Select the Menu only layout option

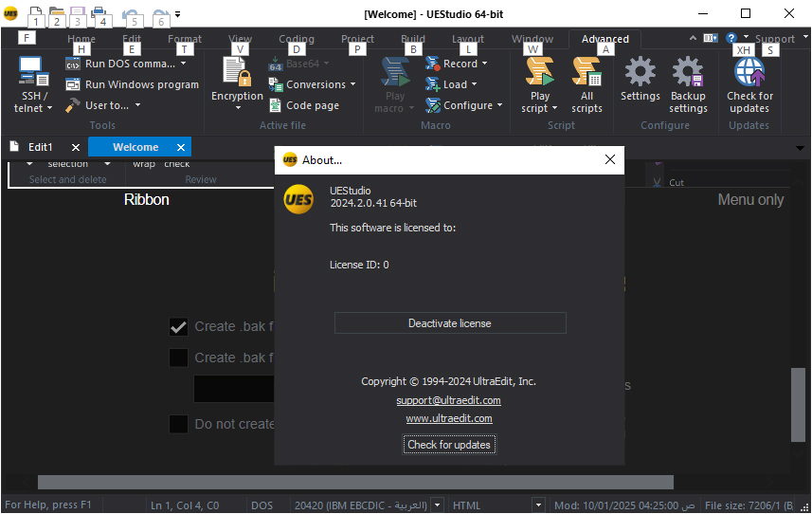click(x=750, y=200)
